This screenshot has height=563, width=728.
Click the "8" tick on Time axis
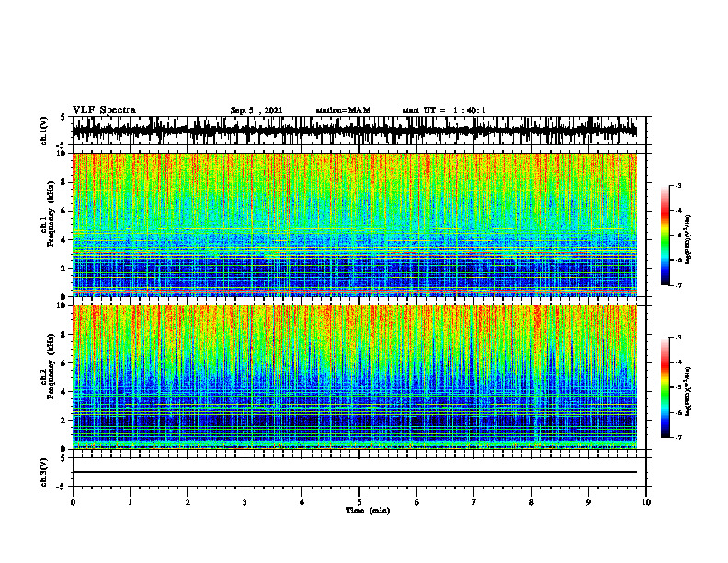coord(531,502)
